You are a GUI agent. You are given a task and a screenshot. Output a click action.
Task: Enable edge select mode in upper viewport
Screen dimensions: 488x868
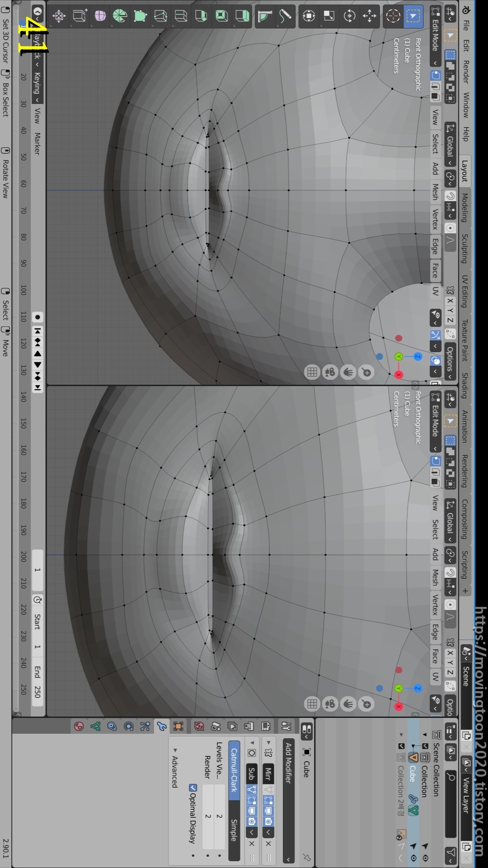[x=436, y=86]
